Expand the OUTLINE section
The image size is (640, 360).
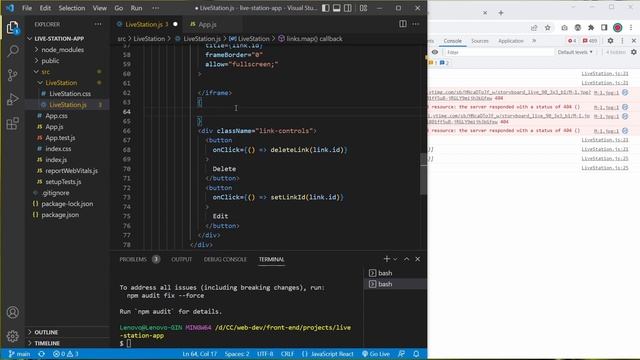pyautogui.click(x=46, y=332)
